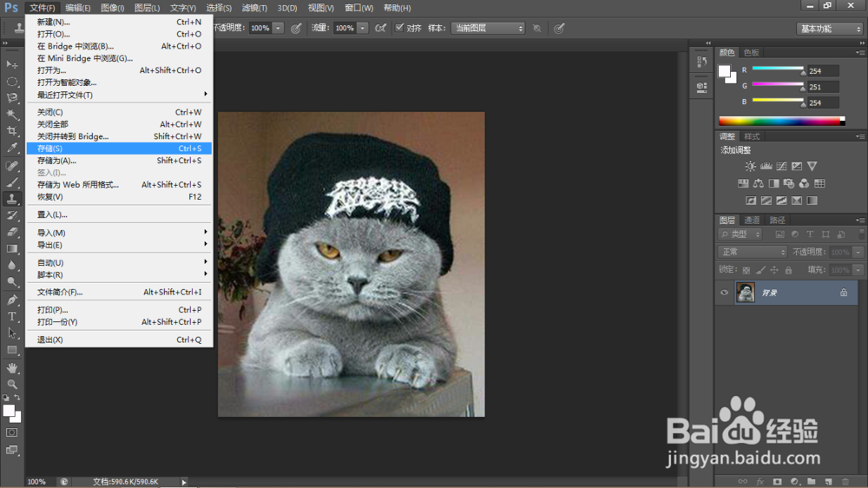Add a Brightness/Contrast adjustment
The image size is (868, 488).
pyautogui.click(x=750, y=166)
